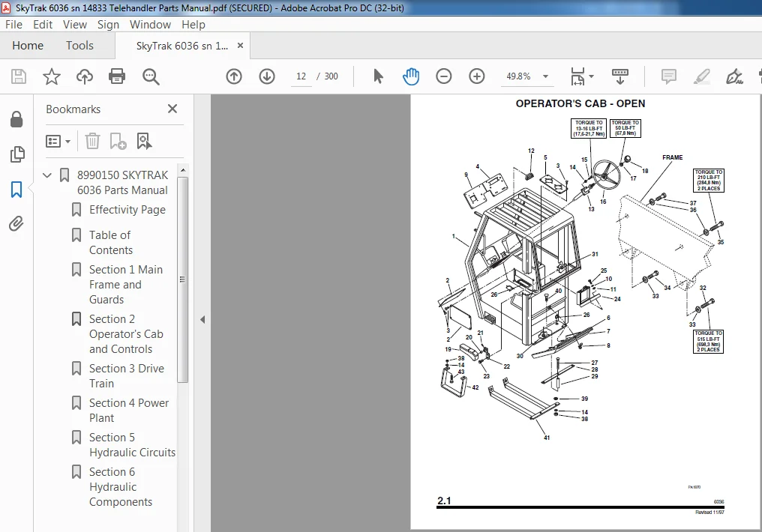Activate the Hand pan tool
The height and width of the screenshot is (532, 762).
tap(411, 76)
